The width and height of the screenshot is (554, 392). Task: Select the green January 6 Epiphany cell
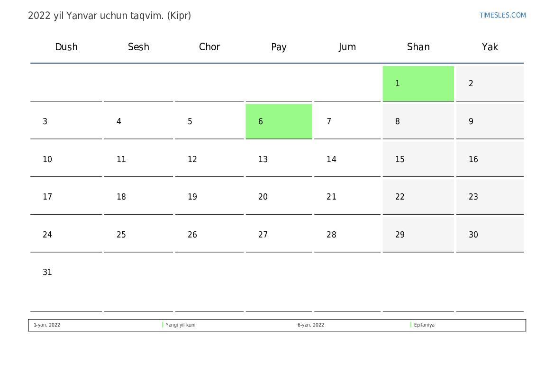279,121
